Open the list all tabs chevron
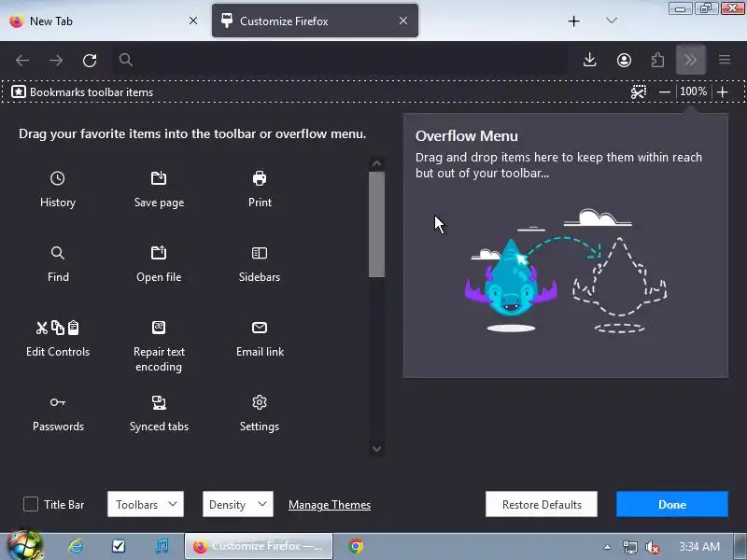This screenshot has height=560, width=747. (612, 21)
